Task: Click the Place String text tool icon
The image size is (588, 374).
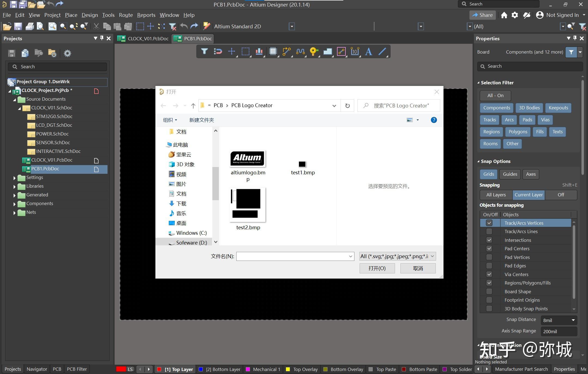Action: point(368,51)
